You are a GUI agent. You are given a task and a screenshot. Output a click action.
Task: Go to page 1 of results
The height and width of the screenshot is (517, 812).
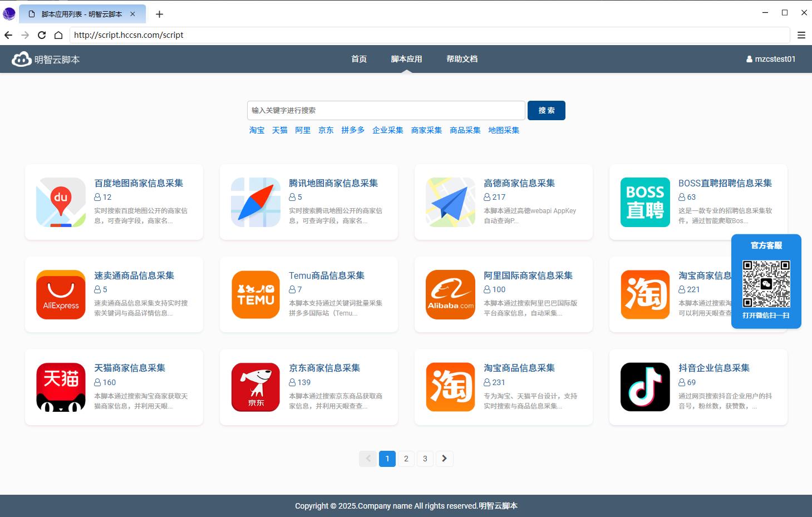click(387, 459)
